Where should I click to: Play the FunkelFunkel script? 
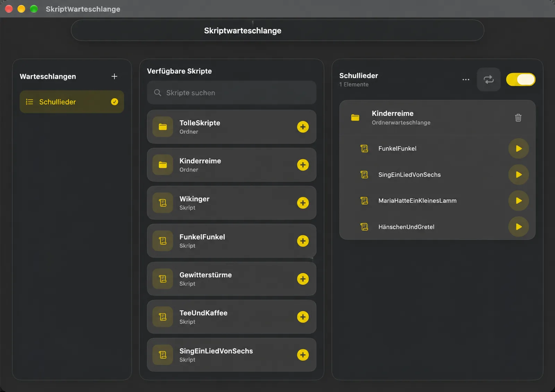pyautogui.click(x=519, y=149)
